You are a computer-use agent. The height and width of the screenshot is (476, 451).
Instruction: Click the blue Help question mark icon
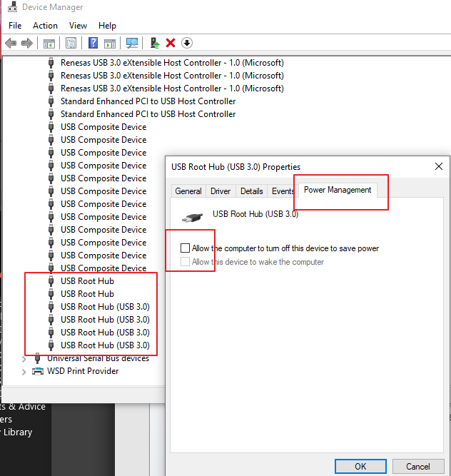(x=93, y=43)
